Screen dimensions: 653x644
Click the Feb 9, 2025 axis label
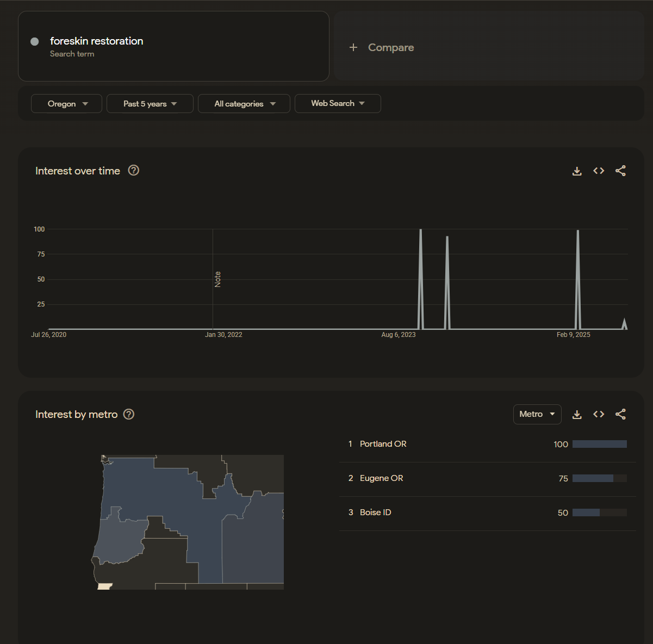coord(574,335)
